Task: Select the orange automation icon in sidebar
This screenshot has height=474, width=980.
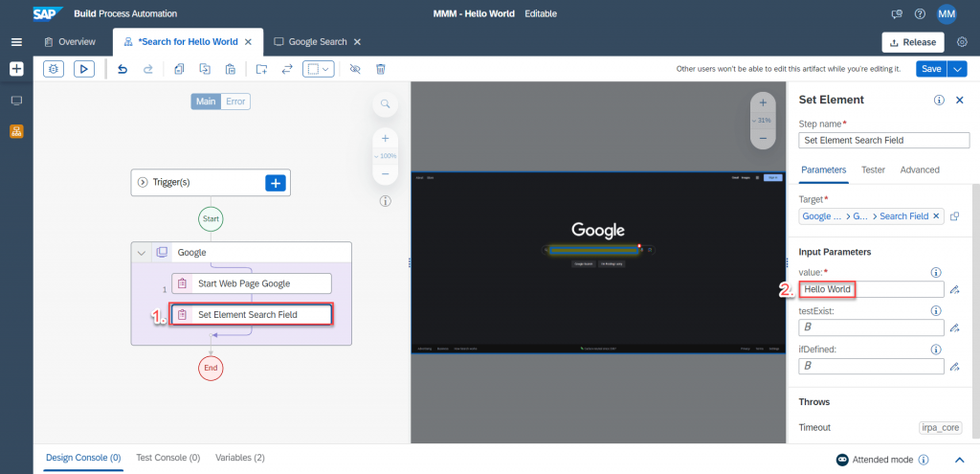Action: click(x=17, y=131)
